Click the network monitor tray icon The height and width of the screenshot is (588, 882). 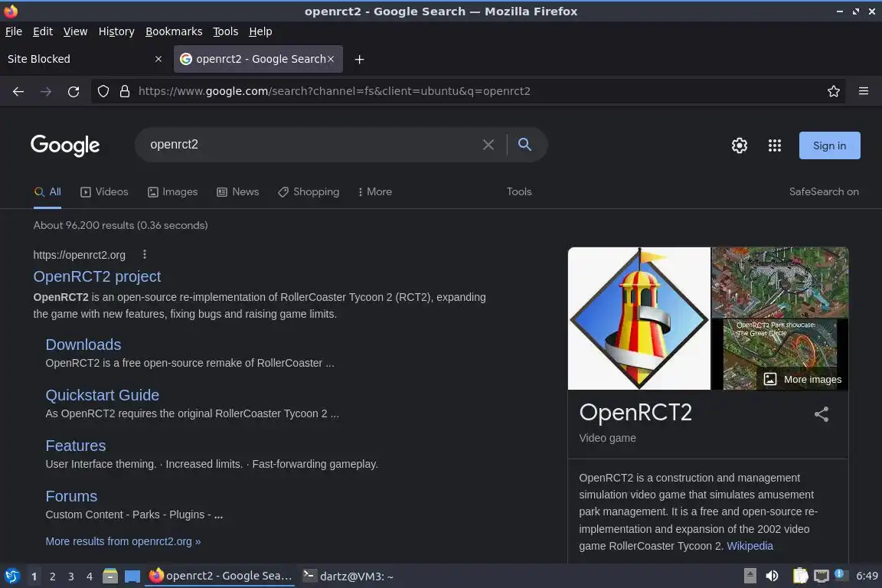822,576
